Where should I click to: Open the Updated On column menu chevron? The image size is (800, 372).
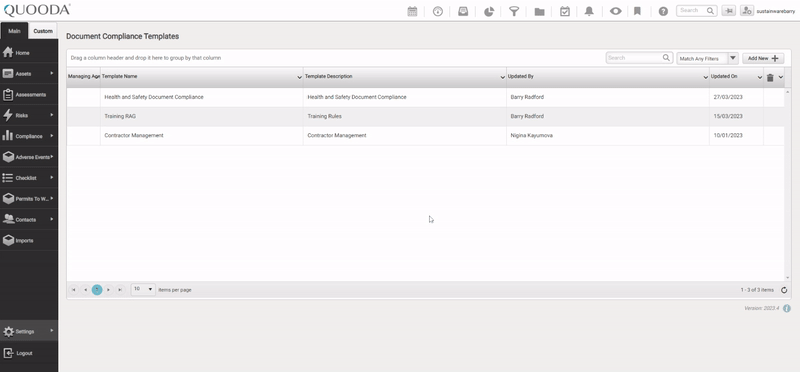click(760, 78)
